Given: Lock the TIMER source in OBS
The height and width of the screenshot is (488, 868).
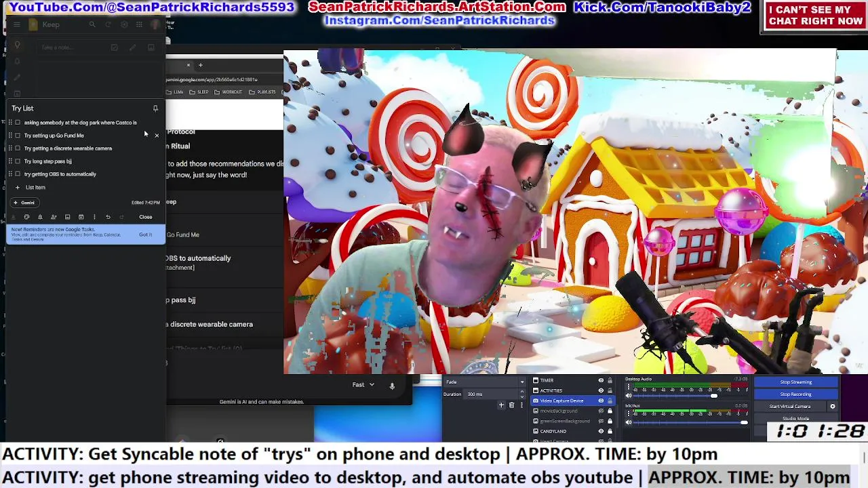Looking at the screenshot, I should coord(610,381).
